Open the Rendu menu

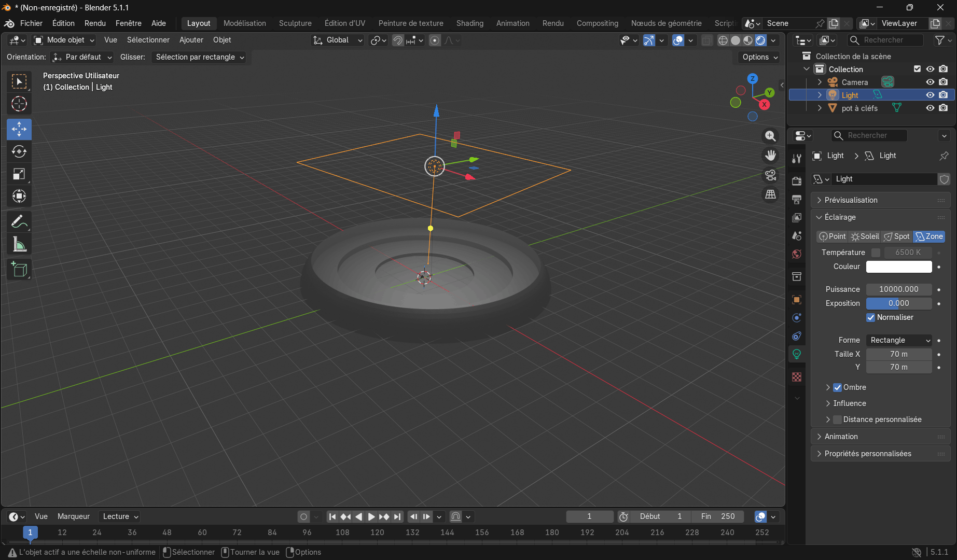(x=95, y=23)
